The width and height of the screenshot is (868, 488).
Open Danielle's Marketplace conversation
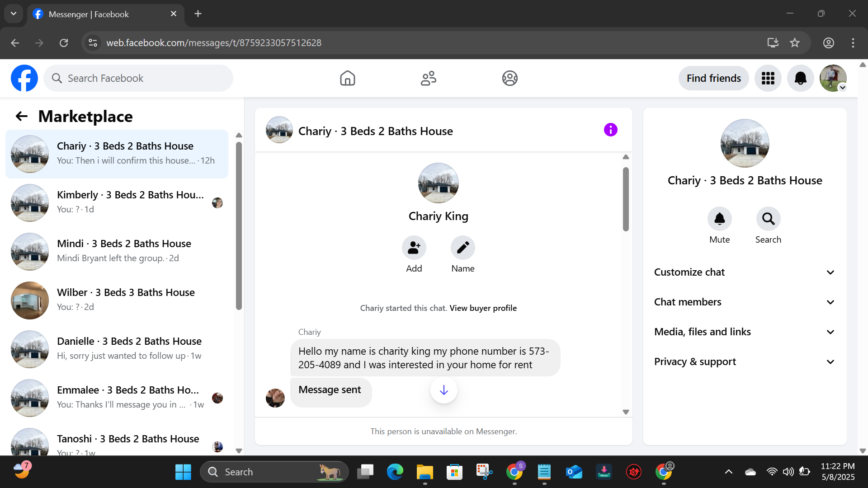pyautogui.click(x=117, y=349)
